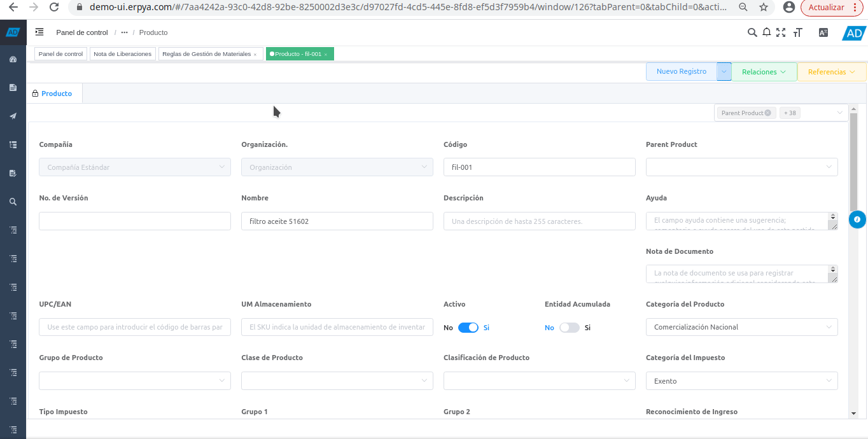Viewport: 868px width, 439px height.
Task: Click the Nuevo Registro button
Action: [x=681, y=72]
